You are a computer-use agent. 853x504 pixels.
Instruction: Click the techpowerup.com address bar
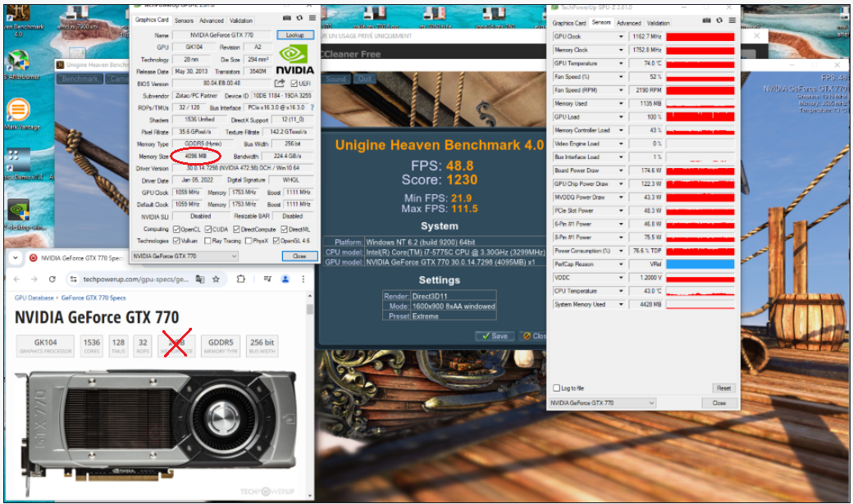[135, 279]
